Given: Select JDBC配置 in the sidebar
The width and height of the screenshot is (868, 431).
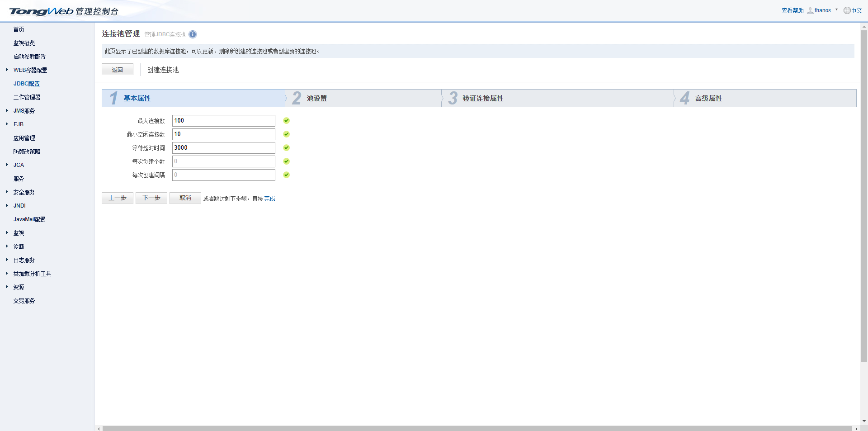Looking at the screenshot, I should tap(27, 84).
